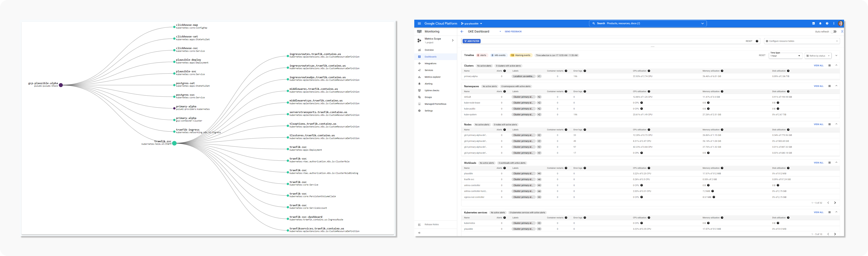
Task: Go to next page of Workloads table
Action: tap(835, 203)
